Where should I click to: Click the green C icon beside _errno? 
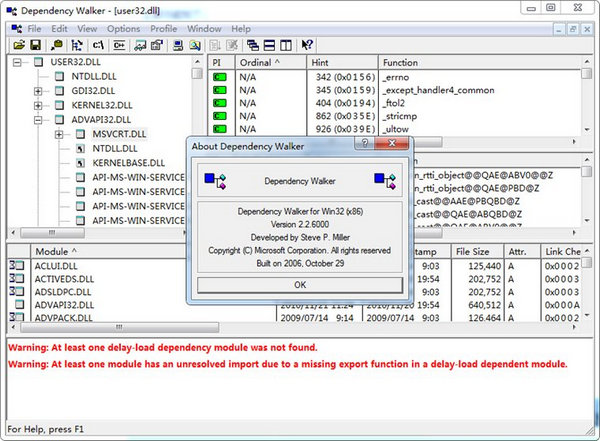coord(220,77)
